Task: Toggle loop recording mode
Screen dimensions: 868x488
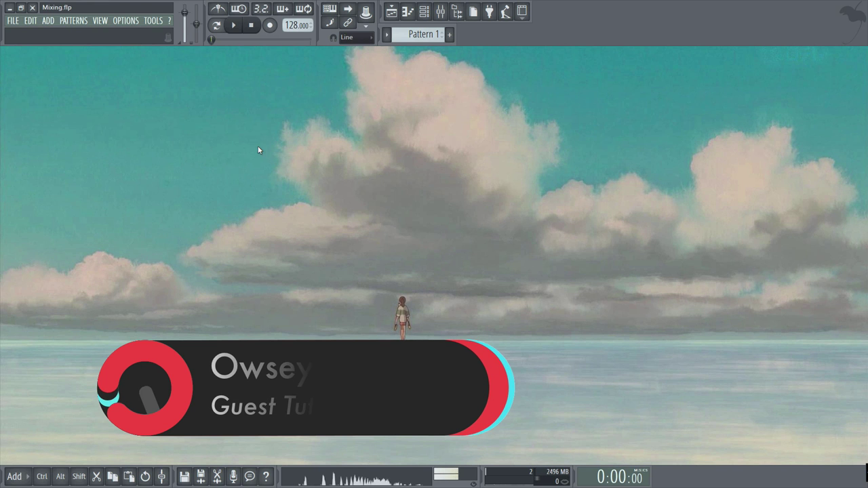Action: [x=304, y=9]
